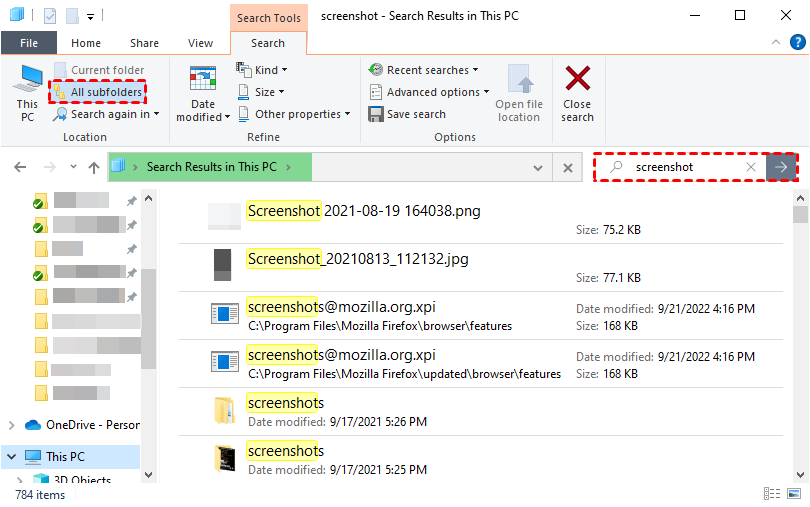The width and height of the screenshot is (810, 507).
Task: Open the Kind filter dropdown
Action: coord(262,70)
